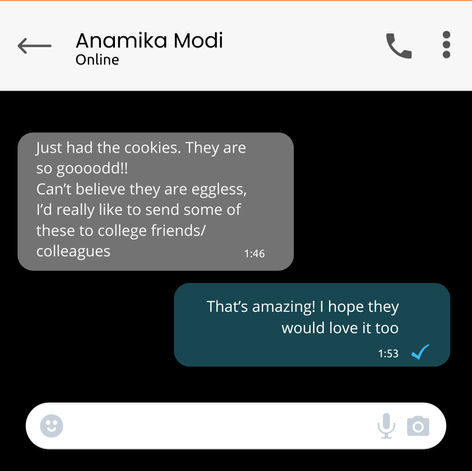Start a voice call with Anamika Modi
472x471 pixels.
[399, 46]
